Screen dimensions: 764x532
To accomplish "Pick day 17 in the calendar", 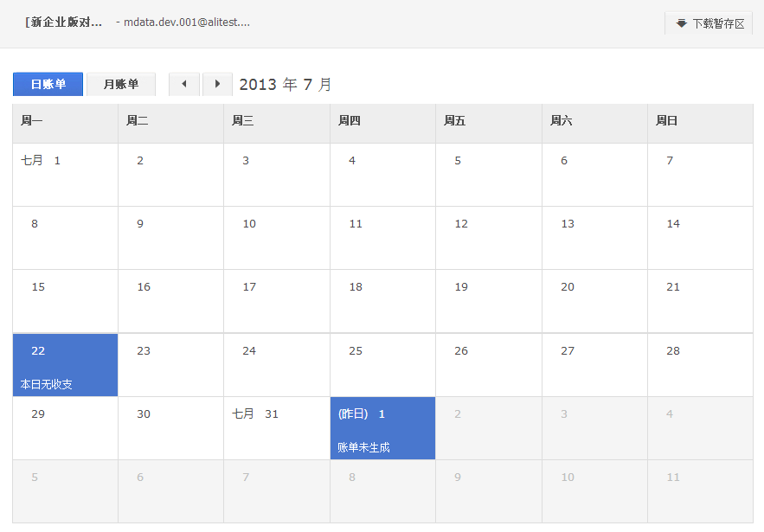I will (277, 302).
